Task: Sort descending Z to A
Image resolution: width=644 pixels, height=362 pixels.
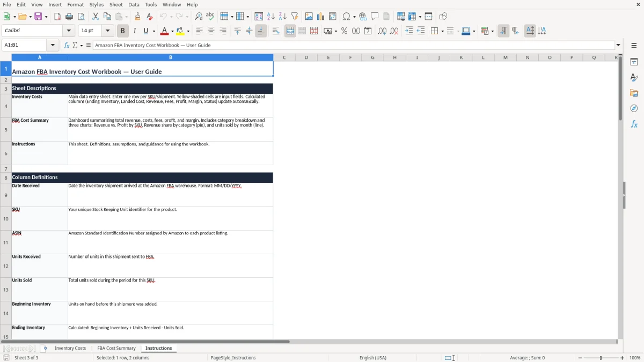Action: pyautogui.click(x=282, y=17)
